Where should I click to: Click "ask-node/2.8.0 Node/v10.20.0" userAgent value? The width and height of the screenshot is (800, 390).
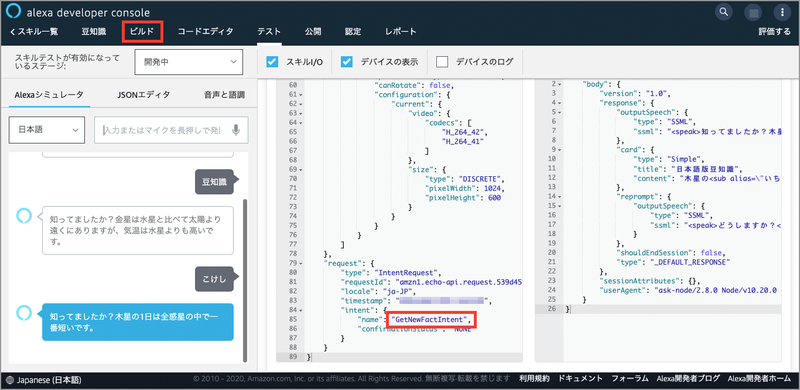715,290
